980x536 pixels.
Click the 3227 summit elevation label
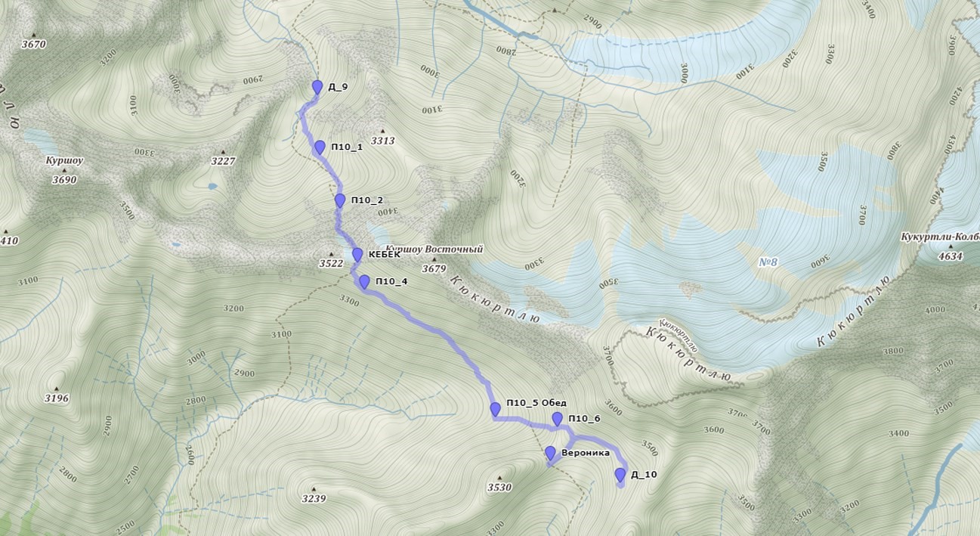pos(223,161)
